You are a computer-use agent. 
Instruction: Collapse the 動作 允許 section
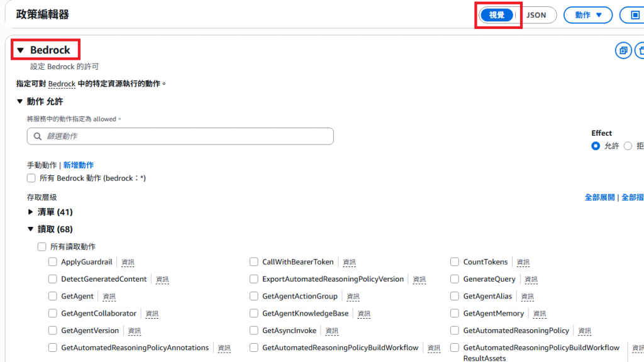point(19,101)
